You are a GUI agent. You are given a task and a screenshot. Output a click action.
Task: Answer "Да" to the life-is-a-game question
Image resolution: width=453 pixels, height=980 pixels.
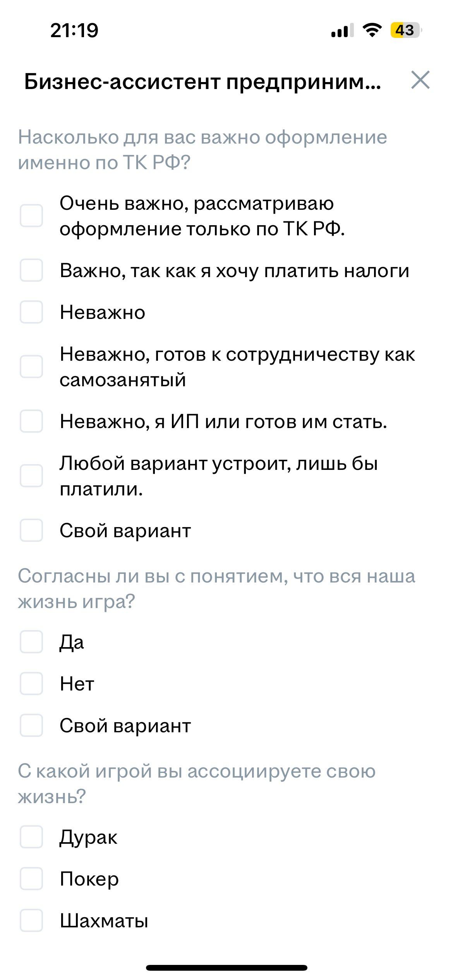coord(31,642)
